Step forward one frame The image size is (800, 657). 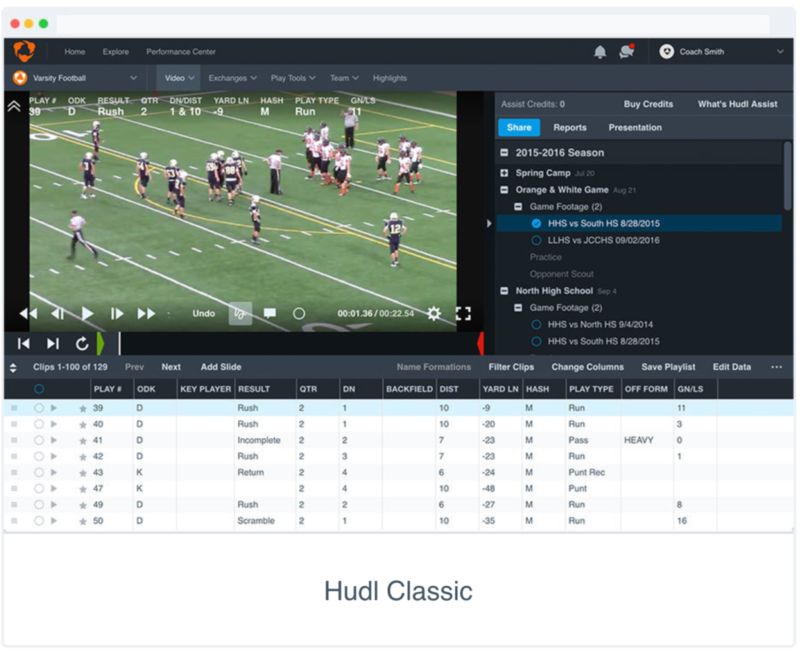[x=117, y=313]
